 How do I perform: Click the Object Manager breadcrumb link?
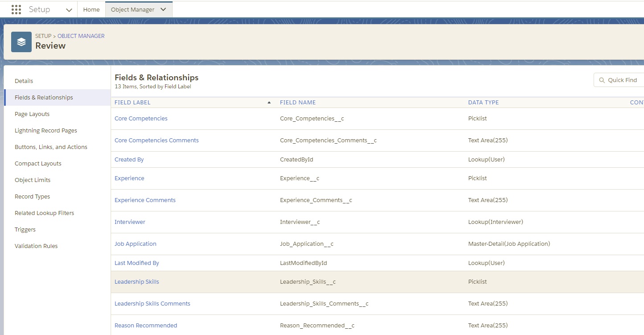click(81, 36)
